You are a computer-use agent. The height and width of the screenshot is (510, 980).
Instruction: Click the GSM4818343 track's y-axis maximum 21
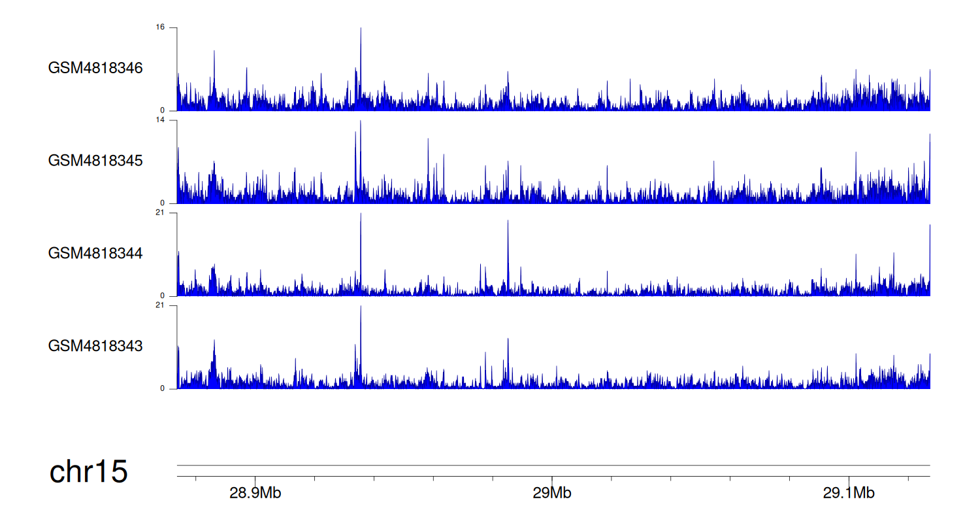coord(160,306)
